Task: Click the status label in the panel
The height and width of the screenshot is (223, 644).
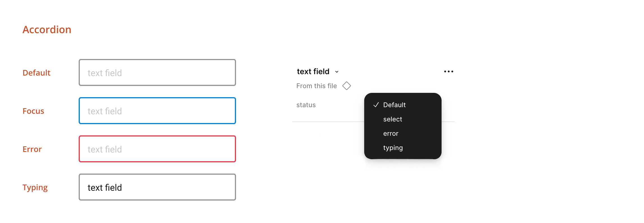Action: [x=306, y=105]
